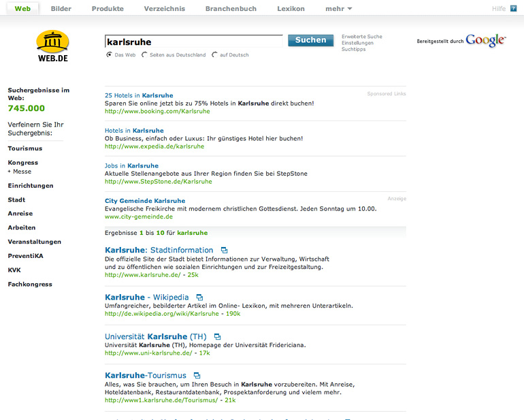Open '25 Hotels in Karlsruhe' sponsored link
The width and height of the screenshot is (524, 420).
(x=139, y=95)
